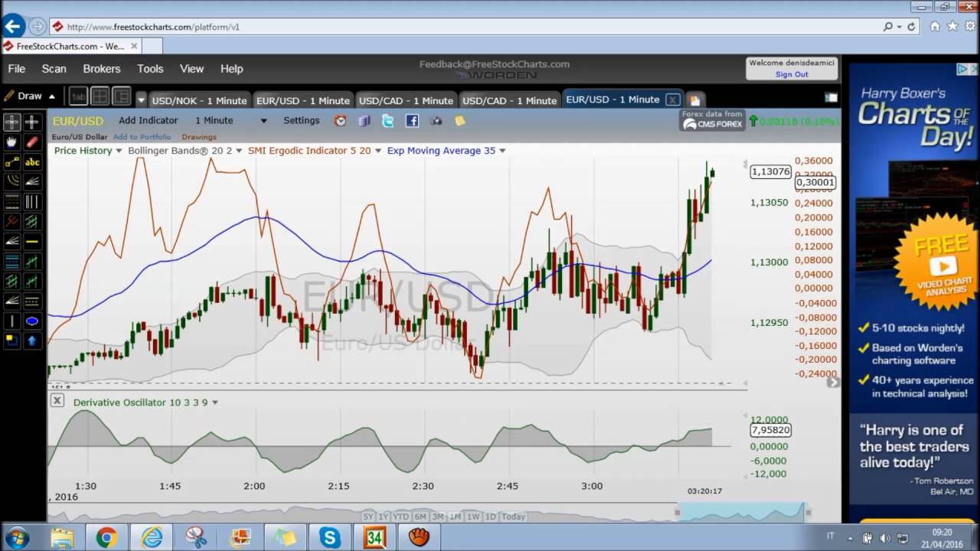Click Add Indicator
The image size is (980, 551).
coord(148,121)
